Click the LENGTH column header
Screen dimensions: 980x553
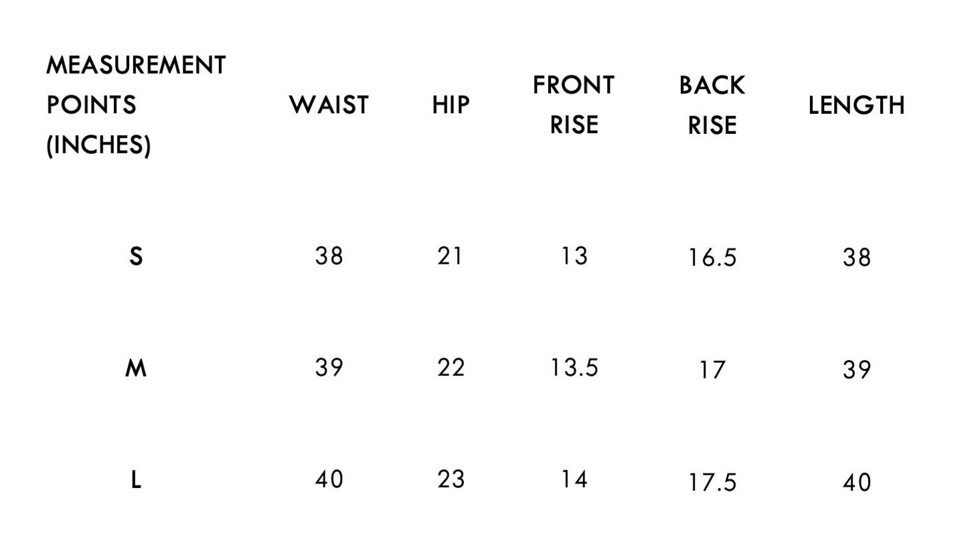[856, 105]
